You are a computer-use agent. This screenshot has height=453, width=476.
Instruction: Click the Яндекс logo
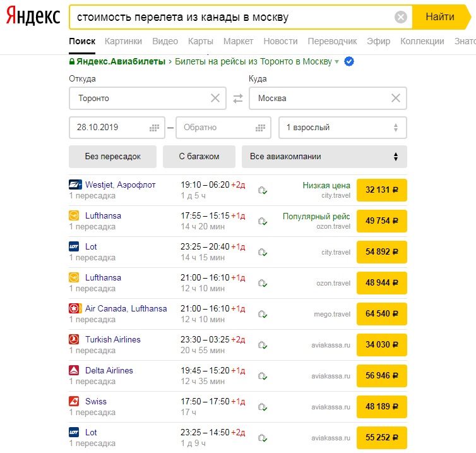pos(33,17)
